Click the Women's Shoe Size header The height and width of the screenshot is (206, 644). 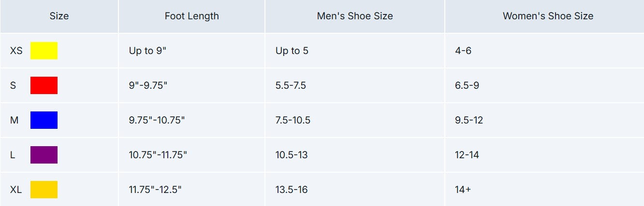click(x=548, y=16)
